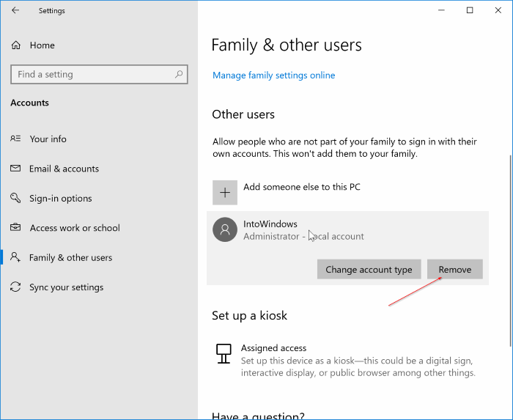
Task: Select the Sync your settings arrows icon
Action: [x=15, y=287]
